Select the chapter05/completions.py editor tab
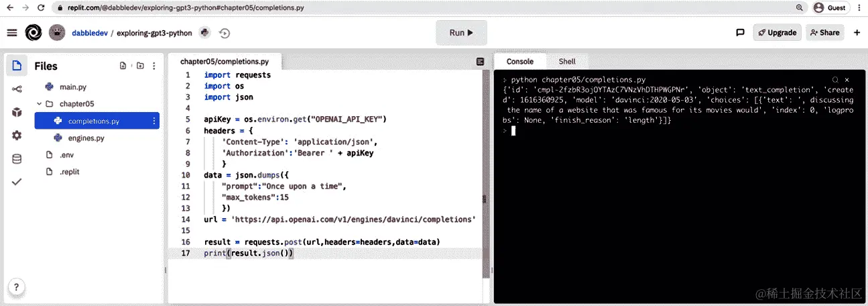The width and height of the screenshot is (868, 306). point(225,61)
